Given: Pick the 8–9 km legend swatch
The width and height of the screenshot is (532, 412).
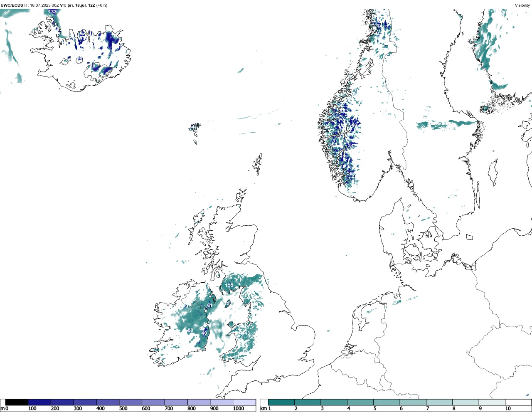Looking at the screenshot, I should (x=465, y=402).
